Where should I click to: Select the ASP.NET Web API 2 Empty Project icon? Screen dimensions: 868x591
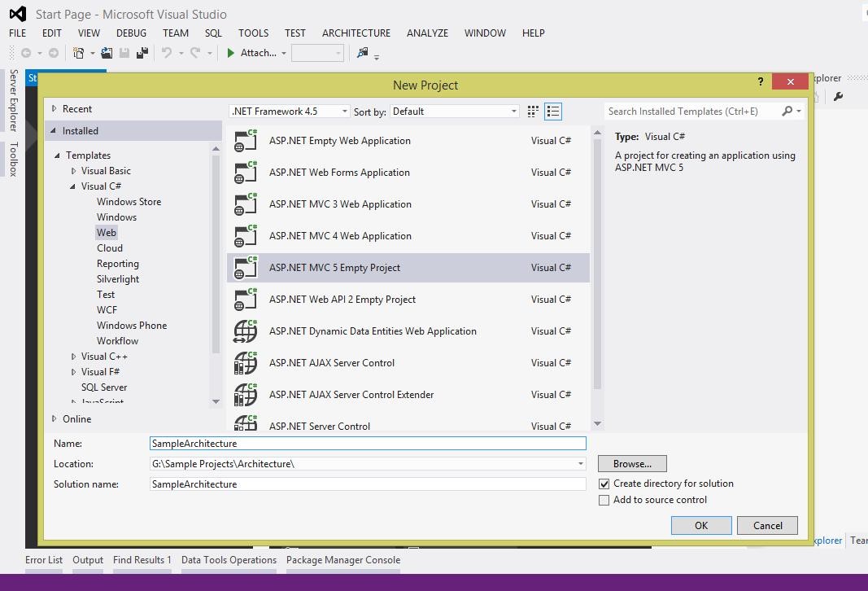point(245,300)
